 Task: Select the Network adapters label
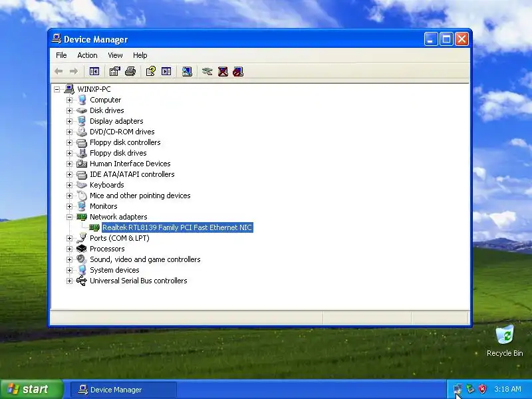(x=118, y=217)
